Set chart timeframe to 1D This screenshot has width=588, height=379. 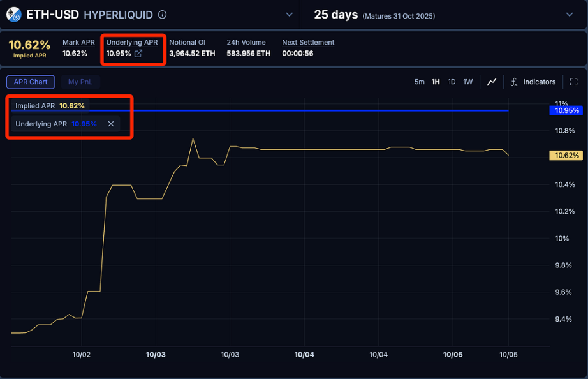click(x=452, y=82)
